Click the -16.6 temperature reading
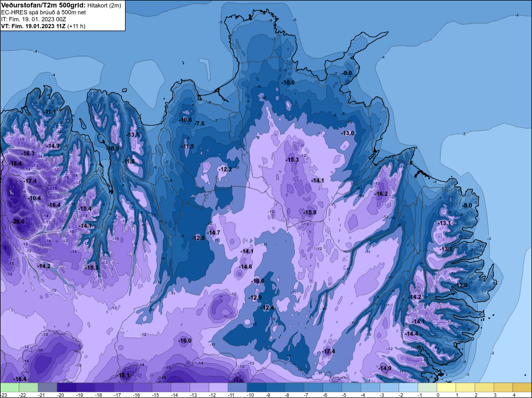This screenshot has width=532, height=398. tap(257, 281)
